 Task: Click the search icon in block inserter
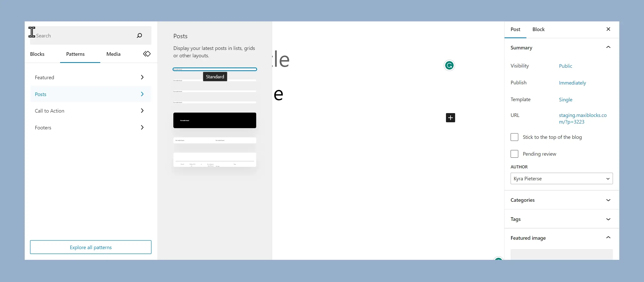[x=140, y=35]
